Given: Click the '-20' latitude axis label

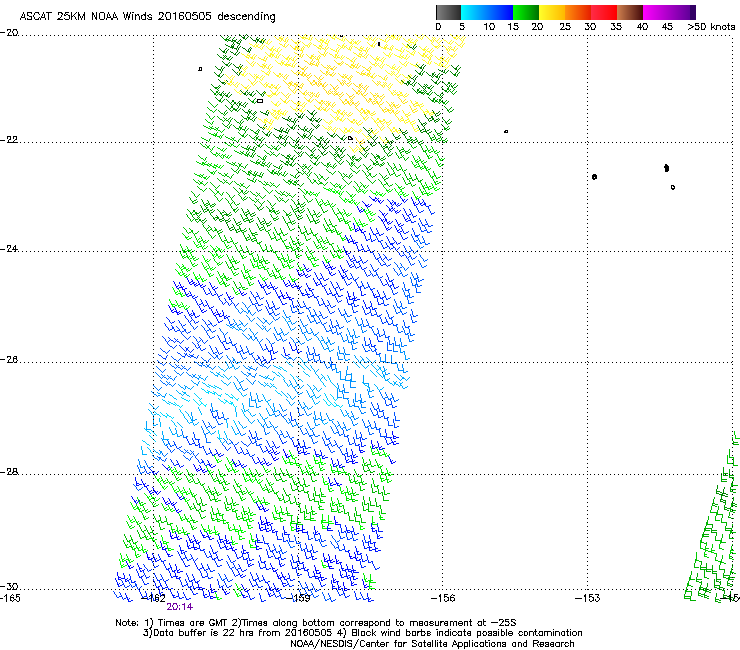Looking at the screenshot, I should pos(9,33).
